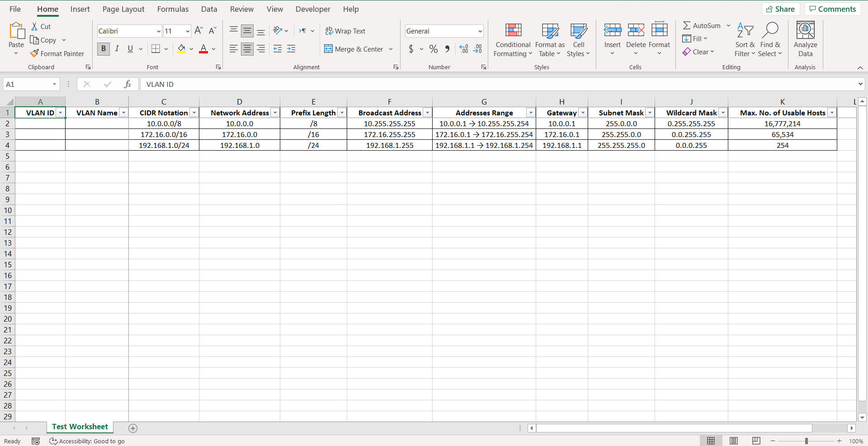Image resolution: width=868 pixels, height=446 pixels.
Task: Click the Decrease Decimal icon
Action: (x=477, y=49)
